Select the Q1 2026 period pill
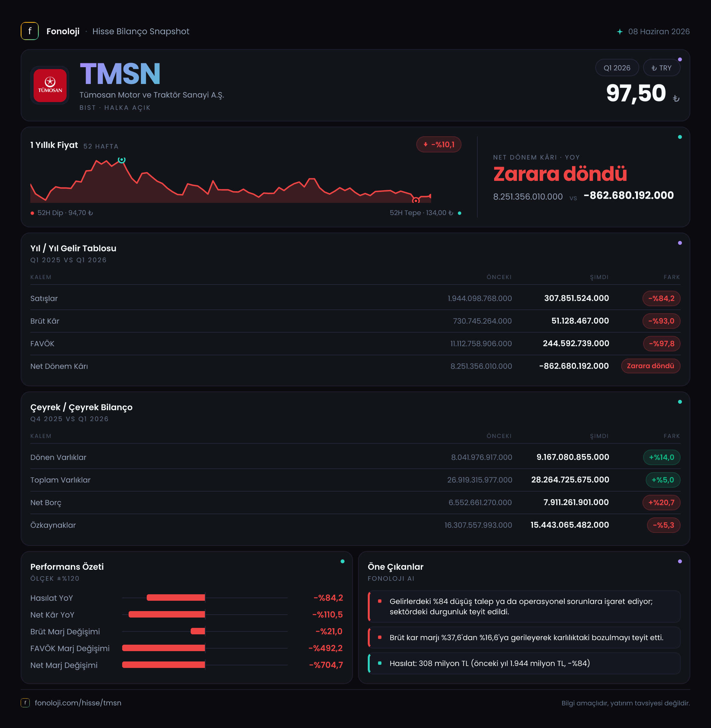 pos(617,68)
